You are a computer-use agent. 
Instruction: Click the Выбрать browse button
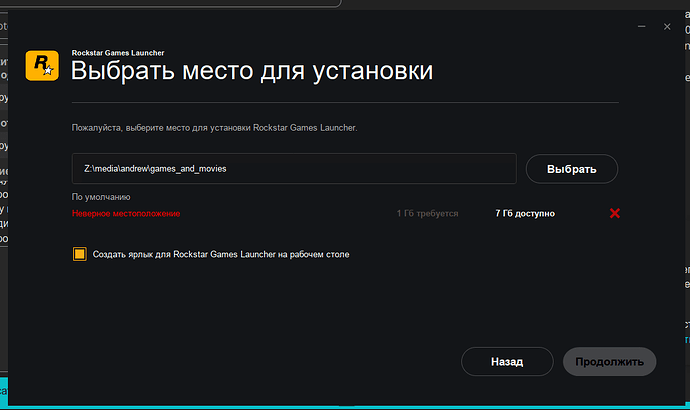click(572, 169)
